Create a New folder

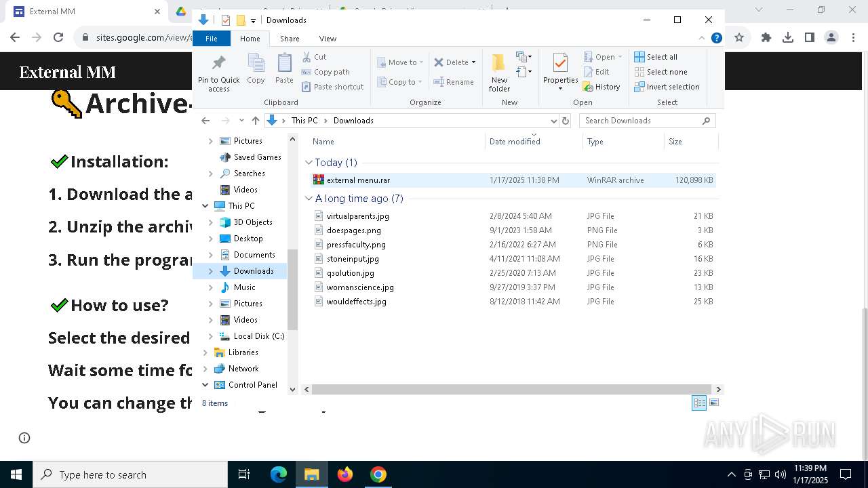click(499, 73)
